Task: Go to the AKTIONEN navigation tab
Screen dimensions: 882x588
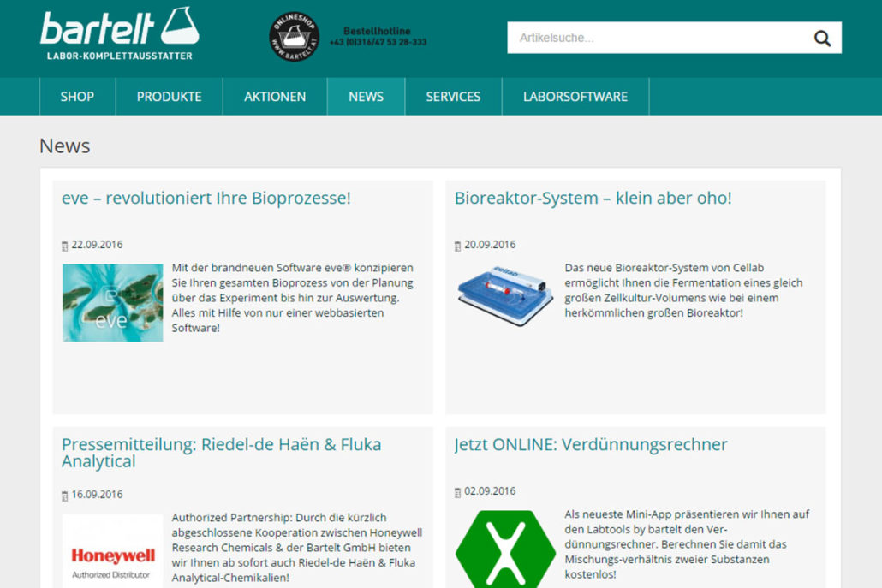Action: tap(275, 97)
